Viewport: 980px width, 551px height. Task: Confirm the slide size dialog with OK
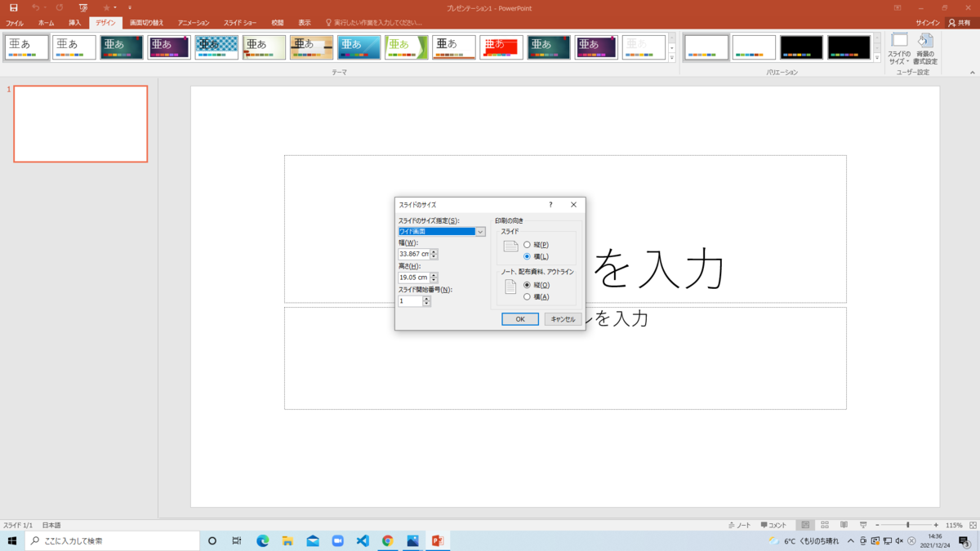click(x=519, y=318)
